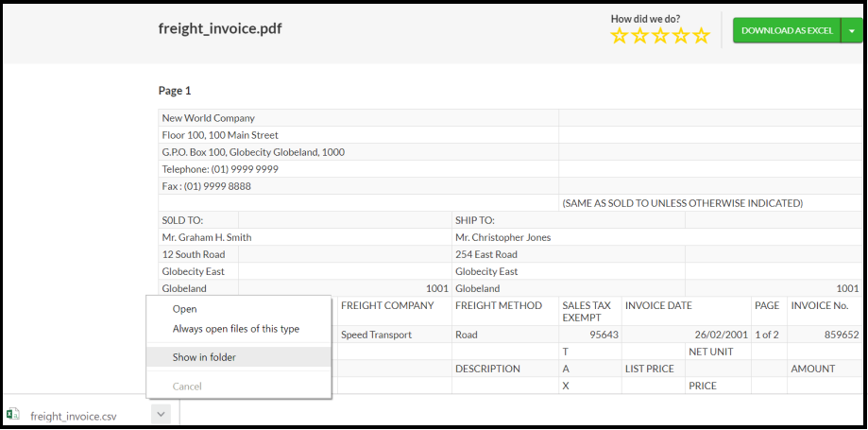Screen dimensions: 868x430
Task: Select the invoice number 859652 cell
Action: click(x=824, y=335)
